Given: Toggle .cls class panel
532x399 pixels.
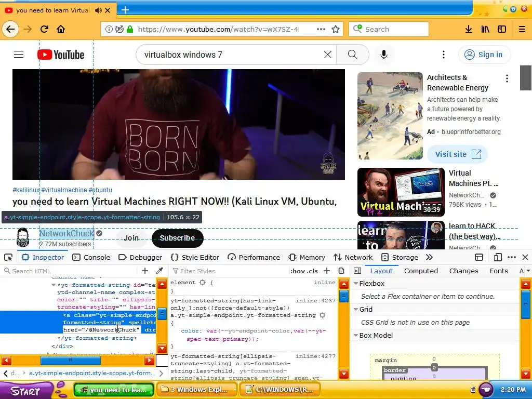Looking at the screenshot, I should [x=312, y=271].
